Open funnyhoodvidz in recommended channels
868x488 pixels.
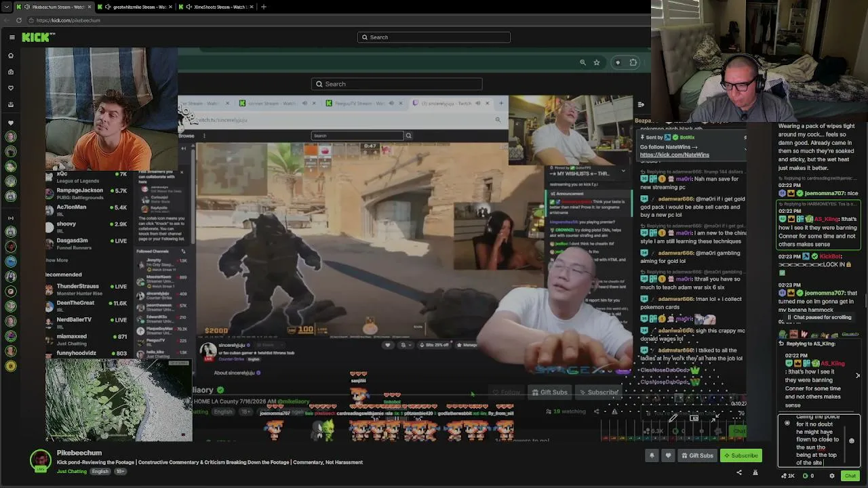[x=86, y=353]
